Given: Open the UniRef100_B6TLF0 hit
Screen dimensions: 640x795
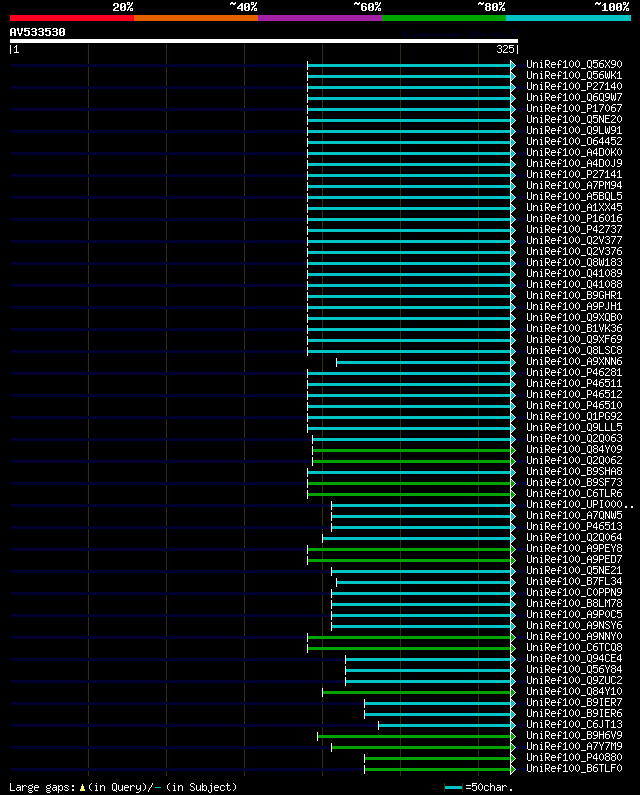Looking at the screenshot, I should [x=574, y=769].
